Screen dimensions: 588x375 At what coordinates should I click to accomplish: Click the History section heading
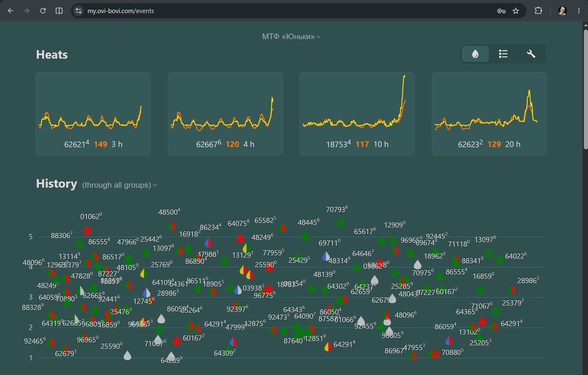[56, 184]
